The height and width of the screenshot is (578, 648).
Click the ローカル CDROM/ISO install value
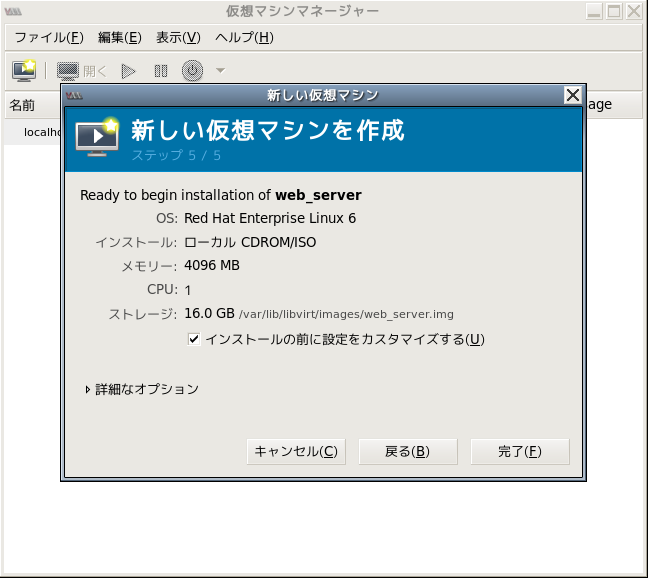click(x=250, y=242)
